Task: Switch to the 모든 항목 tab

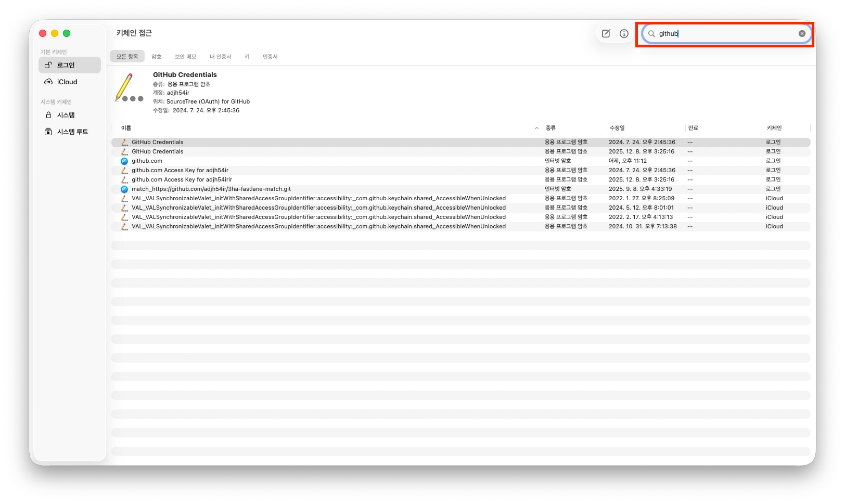Action: 127,57
